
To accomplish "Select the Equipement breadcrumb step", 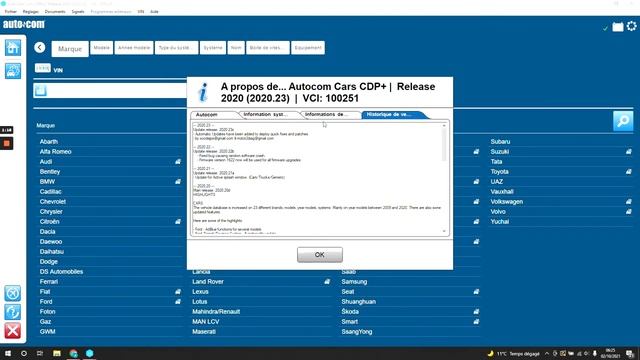I will click(x=308, y=48).
